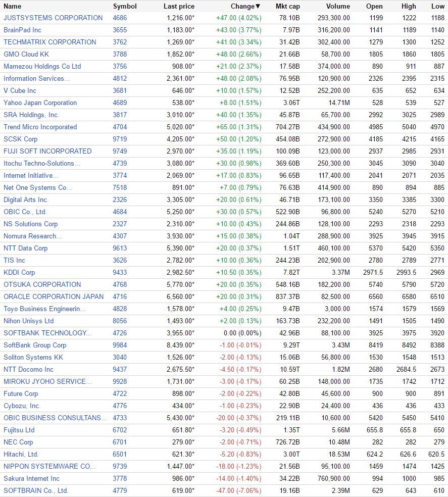The width and height of the screenshot is (448, 497).
Task: Click the Change column sort arrow
Action: [258, 6]
